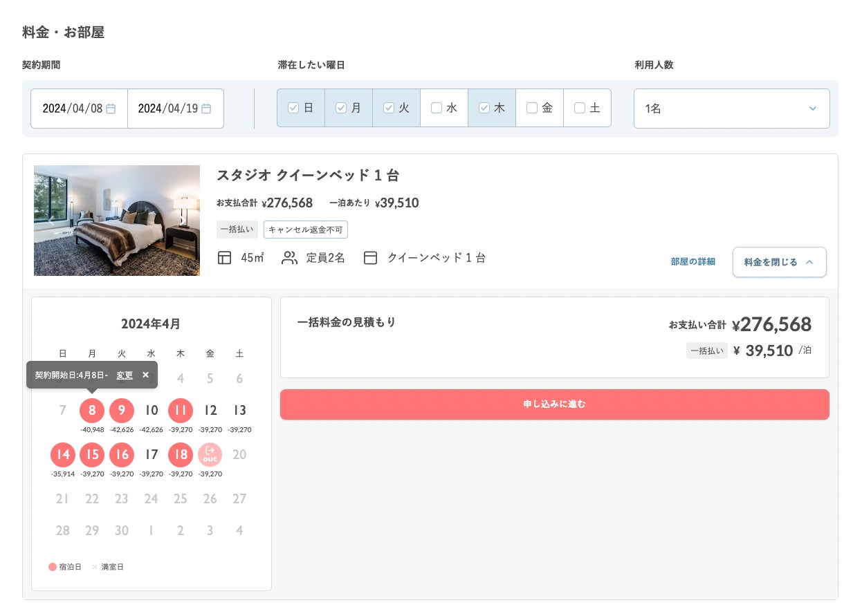Click the 変更 link in the tooltip
This screenshot has height=616, width=862.
click(x=125, y=375)
